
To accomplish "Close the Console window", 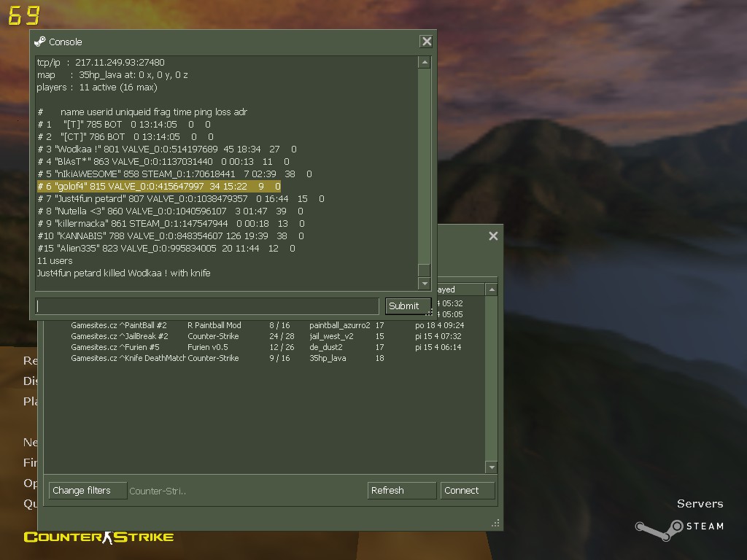I will [426, 42].
